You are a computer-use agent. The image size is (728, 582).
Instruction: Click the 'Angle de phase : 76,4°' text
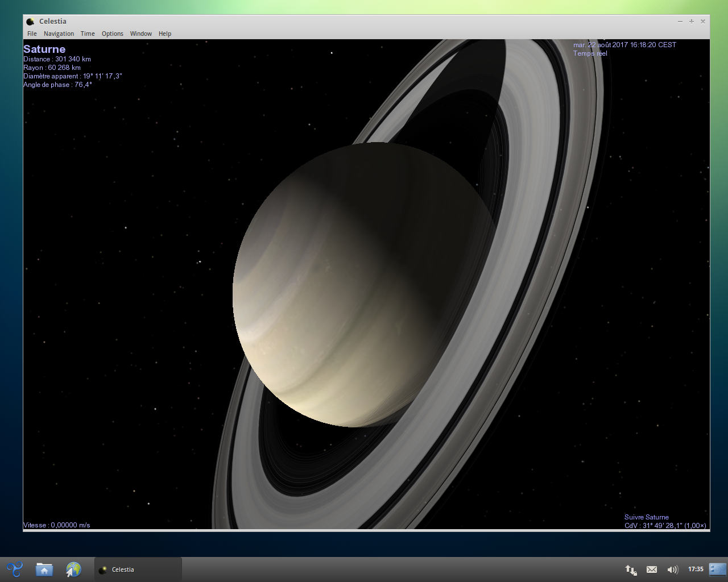coord(57,85)
